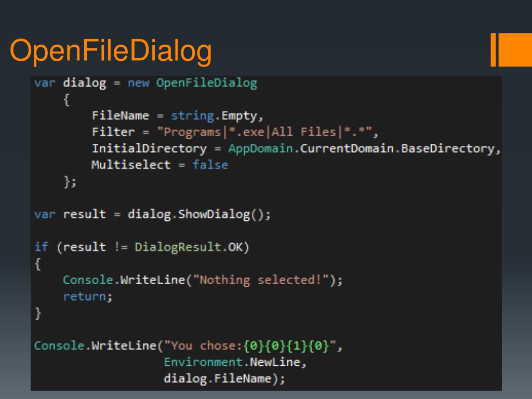Click the OpenFileDialog slide title
The height and width of the screenshot is (399, 532).
click(x=111, y=51)
